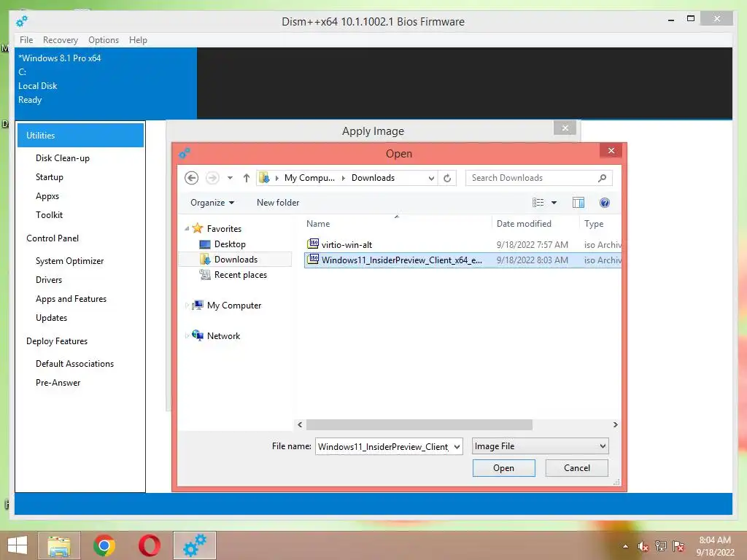747x560 pixels.
Task: Go back using the dialog's back arrow
Action: click(x=192, y=178)
